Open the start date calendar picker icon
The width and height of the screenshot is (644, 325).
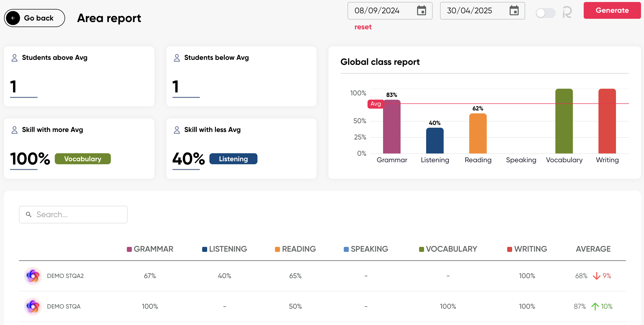(421, 11)
